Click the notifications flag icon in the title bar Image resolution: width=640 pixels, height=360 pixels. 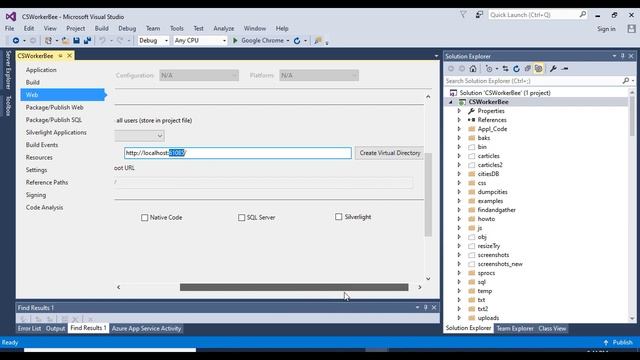(x=463, y=15)
